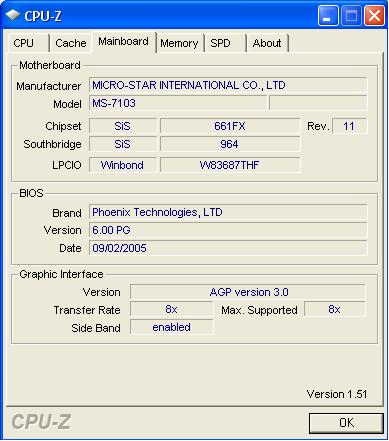Select the Model field MS-7103
Viewport: 389px width, 441px height.
[x=178, y=103]
